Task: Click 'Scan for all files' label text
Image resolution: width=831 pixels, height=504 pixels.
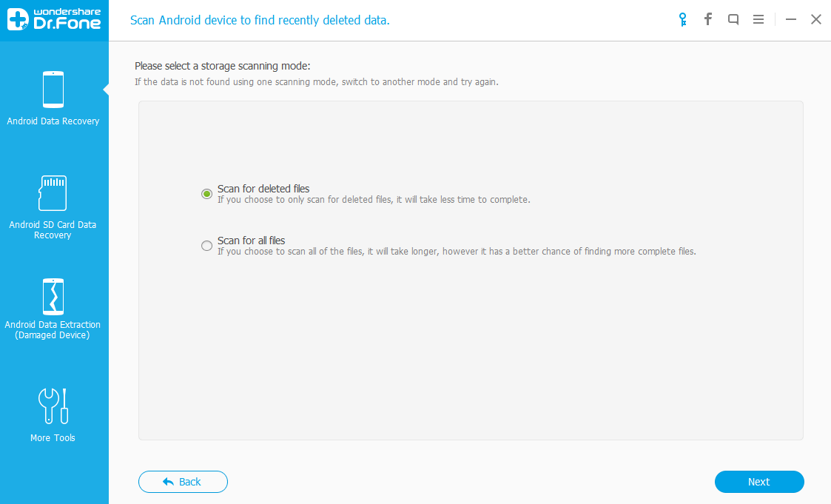Action: 251,241
